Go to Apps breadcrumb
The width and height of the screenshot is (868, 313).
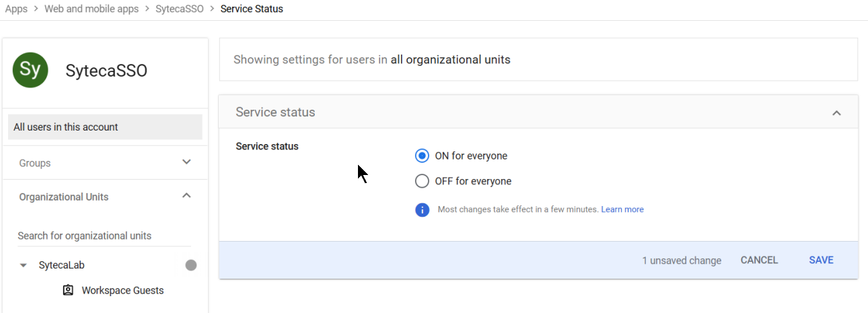point(16,9)
